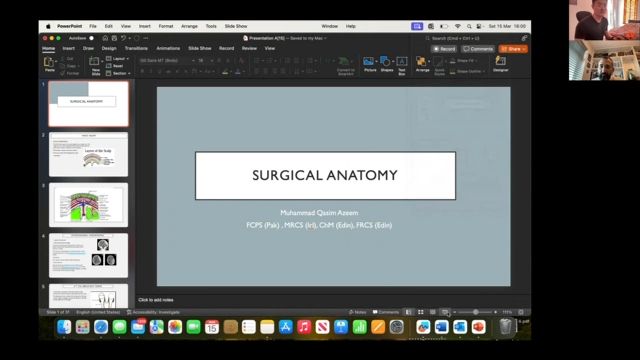Open the Picture insert tool

click(369, 64)
